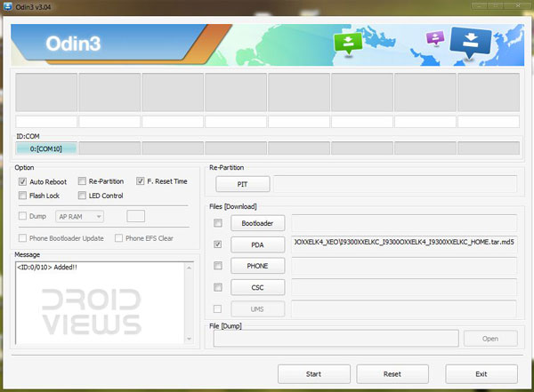The height and width of the screenshot is (392, 534).
Task: Exit the Odin3 application
Action: pos(481,374)
